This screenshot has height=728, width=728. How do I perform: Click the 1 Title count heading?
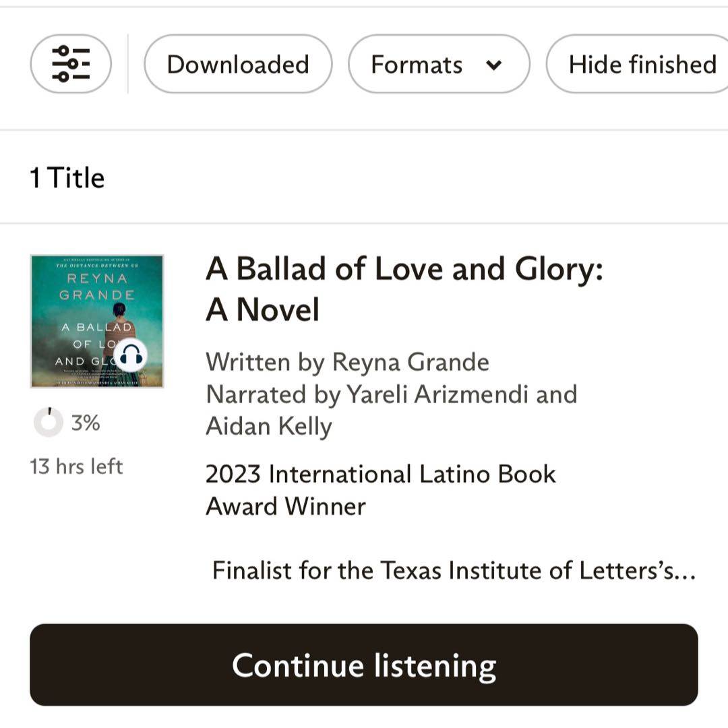pyautogui.click(x=67, y=179)
